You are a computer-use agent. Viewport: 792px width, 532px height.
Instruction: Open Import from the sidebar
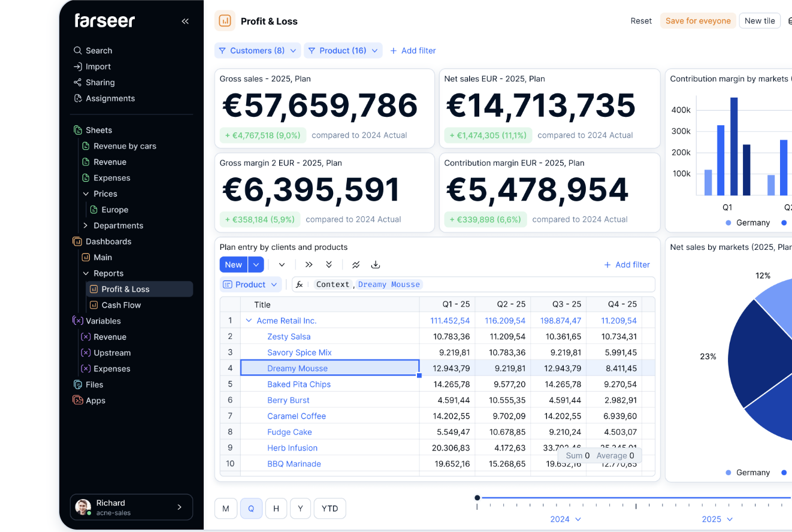coord(98,66)
